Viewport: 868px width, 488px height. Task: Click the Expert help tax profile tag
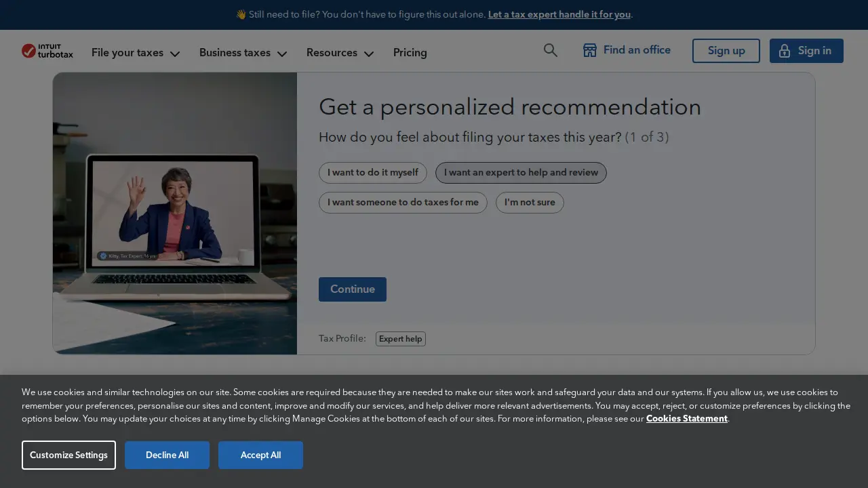(401, 339)
